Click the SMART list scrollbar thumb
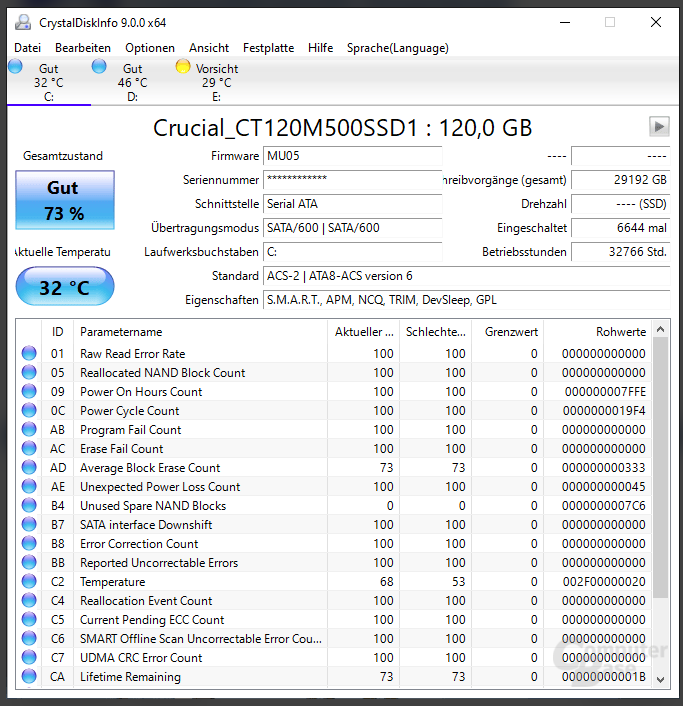This screenshot has height=706, width=683. point(660,468)
